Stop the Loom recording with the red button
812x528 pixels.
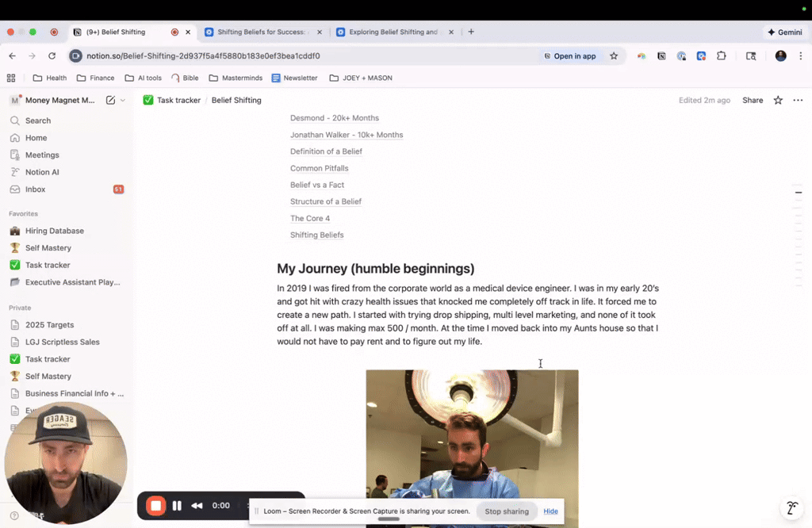[156, 505]
